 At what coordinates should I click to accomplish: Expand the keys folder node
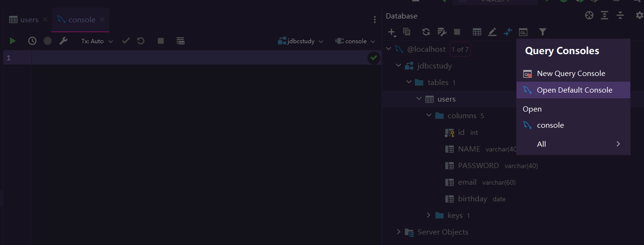(429, 215)
